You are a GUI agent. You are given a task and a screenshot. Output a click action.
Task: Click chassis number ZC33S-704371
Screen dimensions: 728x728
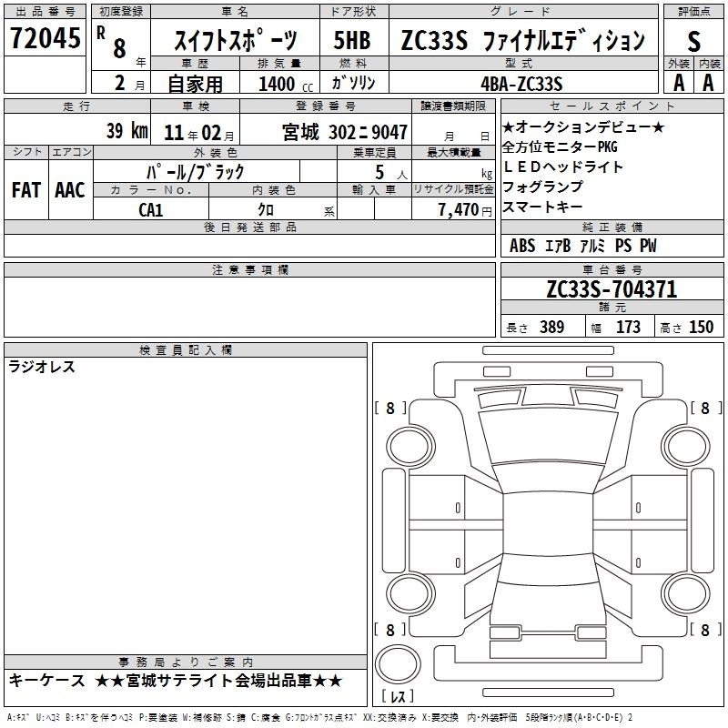tap(612, 288)
